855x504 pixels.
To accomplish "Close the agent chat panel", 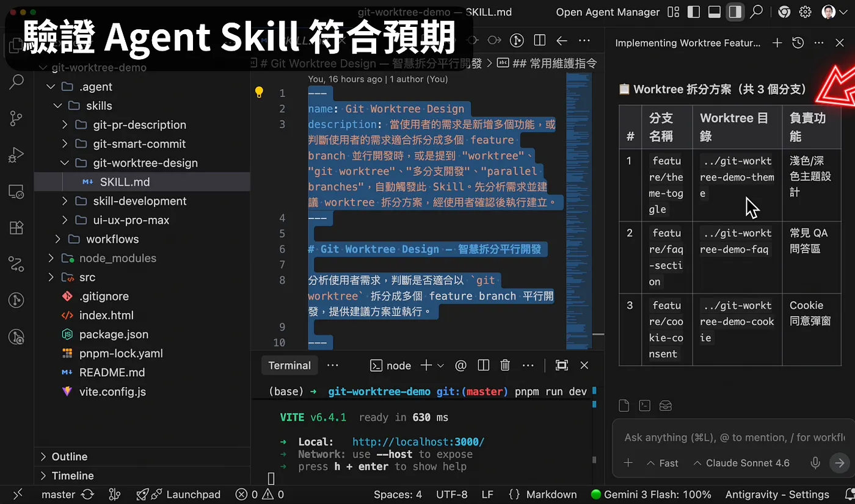I will [840, 43].
